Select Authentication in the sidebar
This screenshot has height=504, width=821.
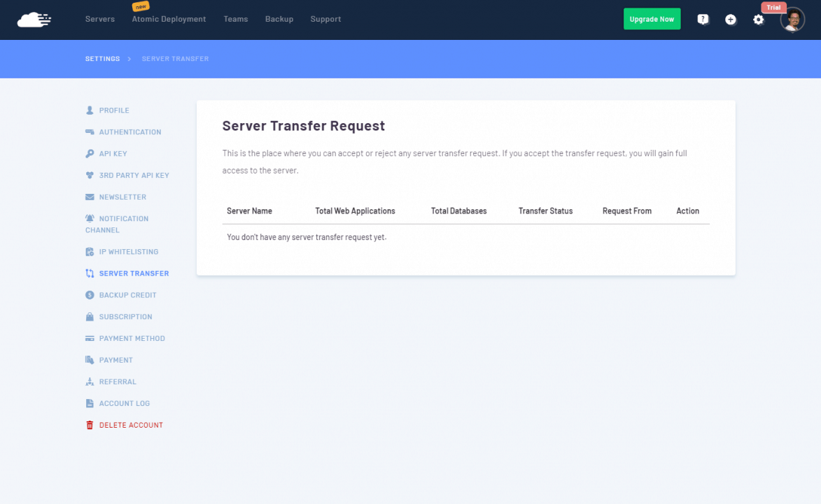pos(130,132)
